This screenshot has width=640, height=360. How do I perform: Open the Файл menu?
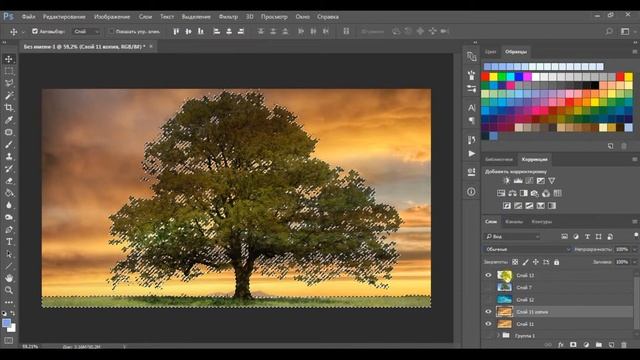28,17
